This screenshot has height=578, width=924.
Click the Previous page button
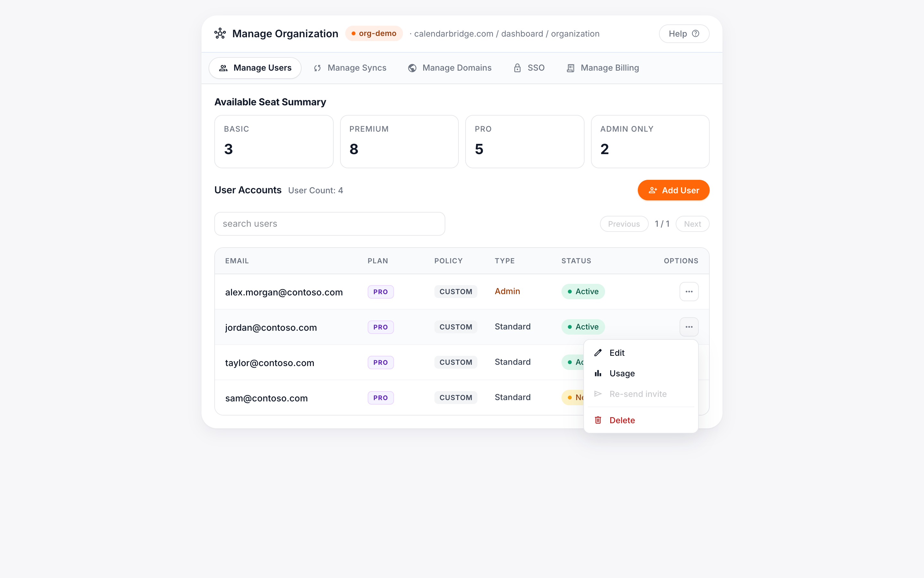click(x=624, y=224)
